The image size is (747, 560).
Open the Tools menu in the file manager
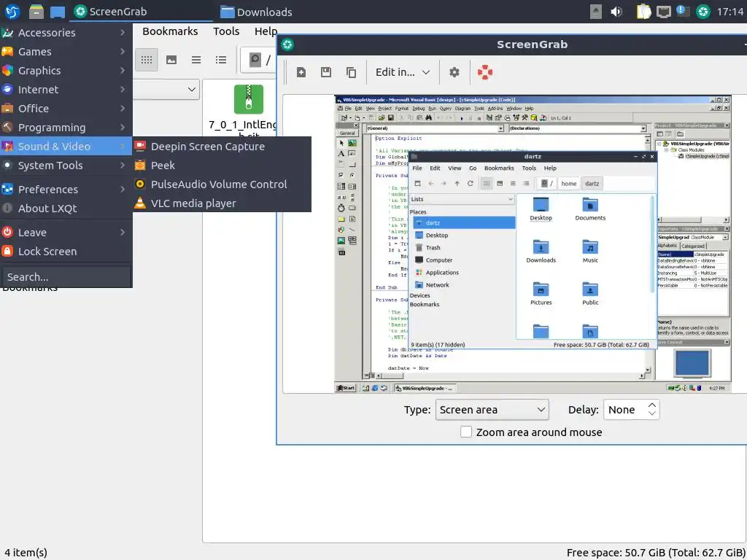click(226, 31)
